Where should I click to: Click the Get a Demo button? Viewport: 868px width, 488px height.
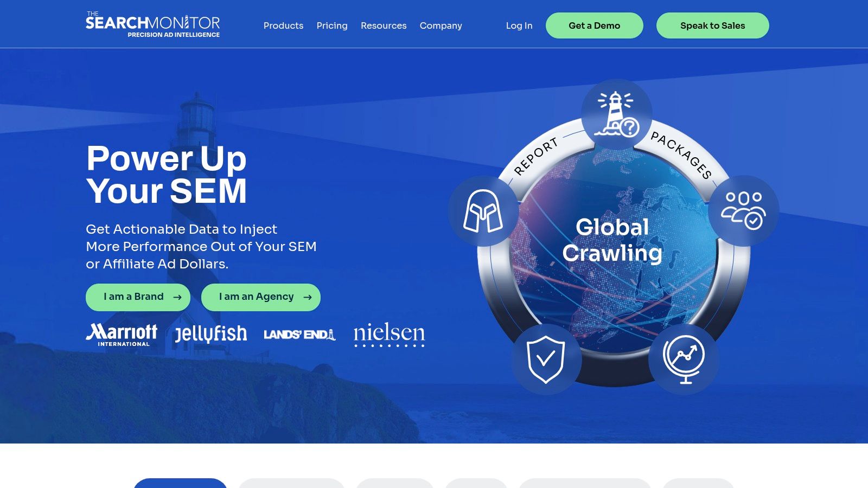pos(595,25)
